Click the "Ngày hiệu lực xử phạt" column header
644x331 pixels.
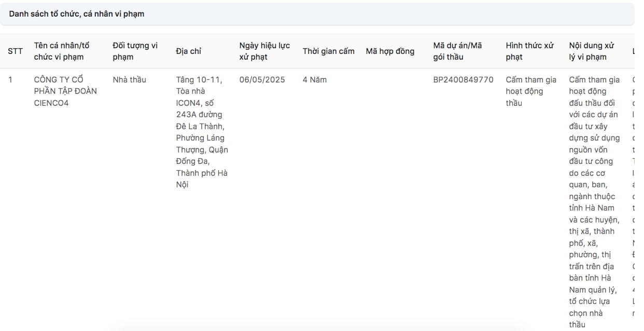(264, 51)
